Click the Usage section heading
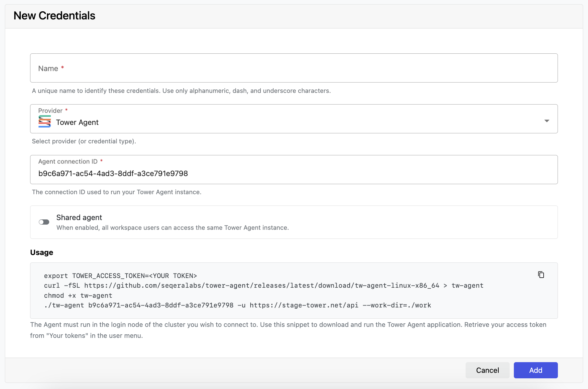The image size is (588, 389). tap(41, 252)
